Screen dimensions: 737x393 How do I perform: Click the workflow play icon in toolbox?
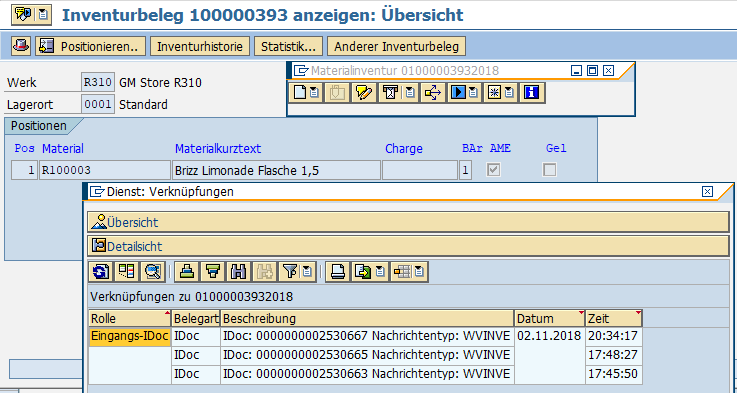pos(457,92)
